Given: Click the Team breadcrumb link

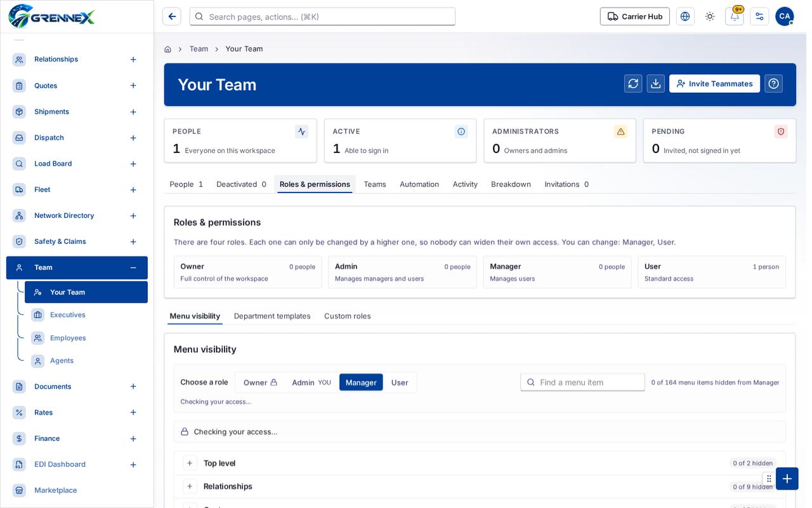Looking at the screenshot, I should coord(199,49).
